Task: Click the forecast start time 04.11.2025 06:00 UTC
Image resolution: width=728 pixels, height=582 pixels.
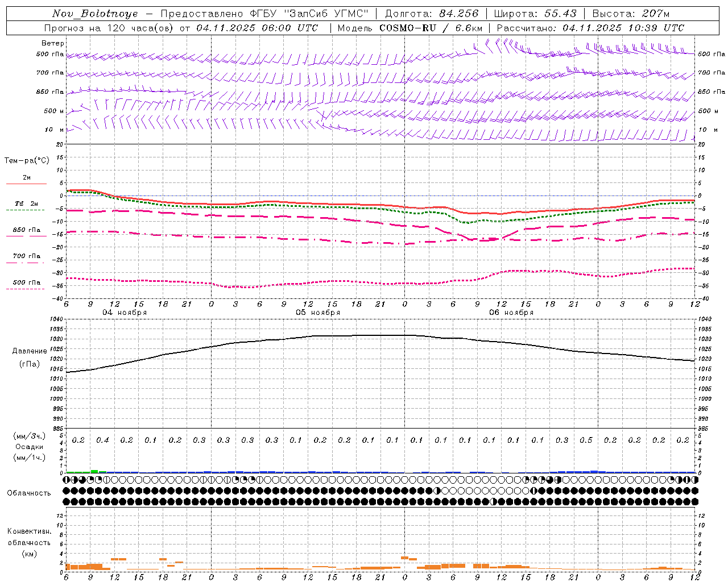Action: 257,28
